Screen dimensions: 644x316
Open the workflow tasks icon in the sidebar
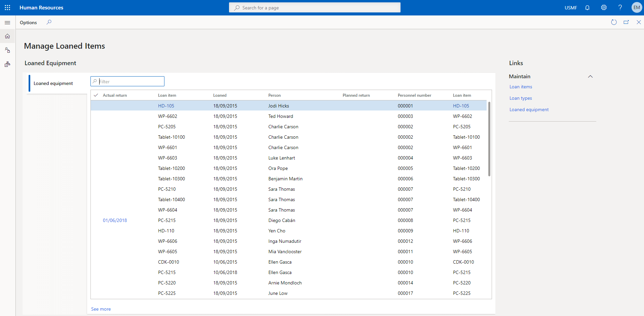click(7, 64)
